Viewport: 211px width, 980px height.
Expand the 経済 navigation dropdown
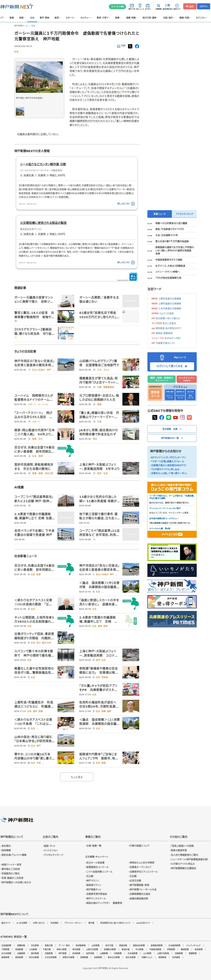coord(57,17)
